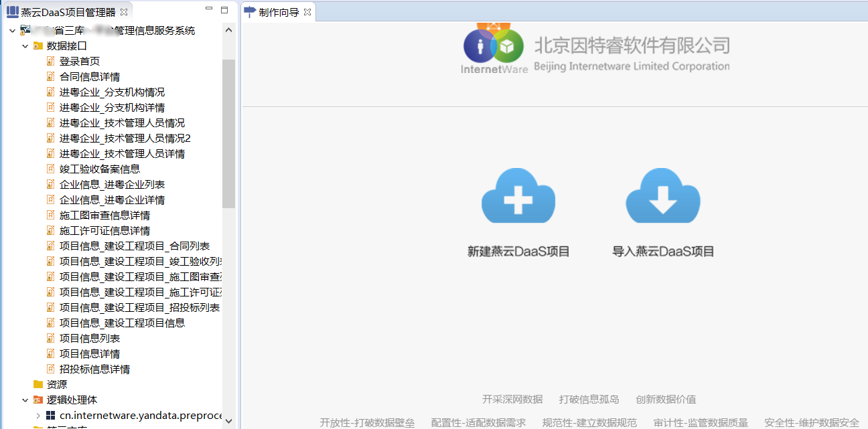
Task: Click the icon beside 企业信息_进粤企业列表
Action: (50, 184)
